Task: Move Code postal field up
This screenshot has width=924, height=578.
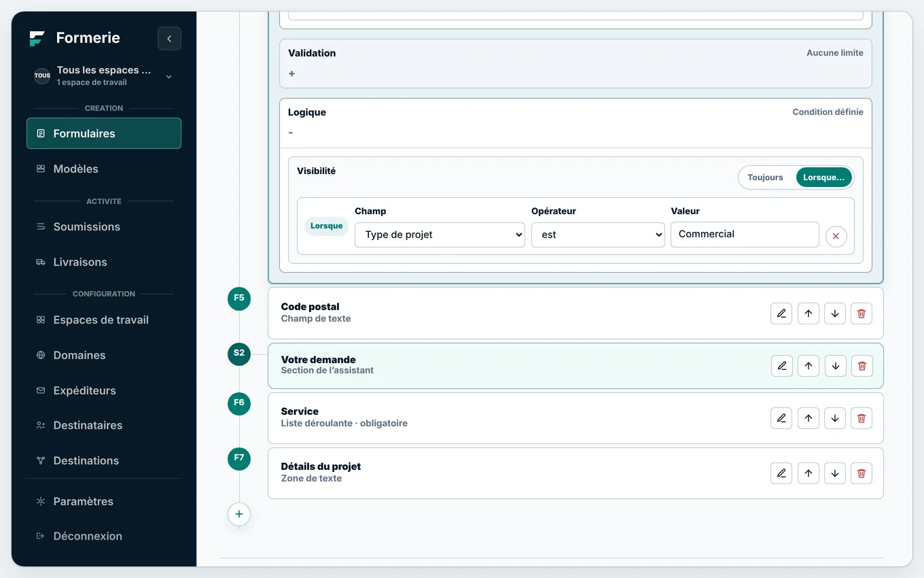Action: click(808, 313)
